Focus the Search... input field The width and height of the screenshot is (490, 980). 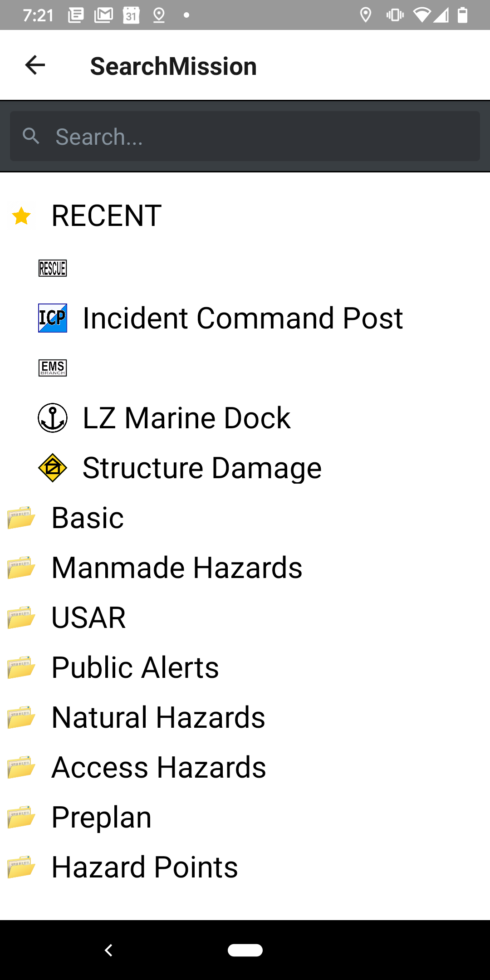(245, 136)
